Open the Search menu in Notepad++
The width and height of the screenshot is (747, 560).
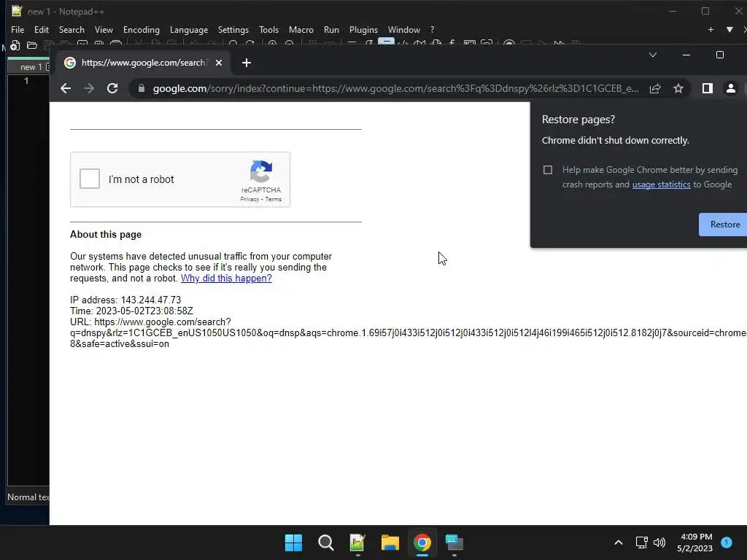coord(71,29)
